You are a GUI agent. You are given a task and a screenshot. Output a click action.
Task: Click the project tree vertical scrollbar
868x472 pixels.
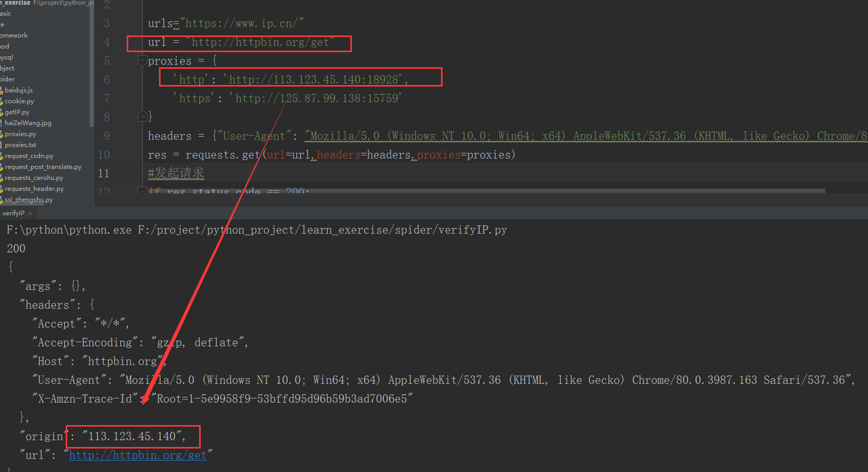[x=92, y=63]
